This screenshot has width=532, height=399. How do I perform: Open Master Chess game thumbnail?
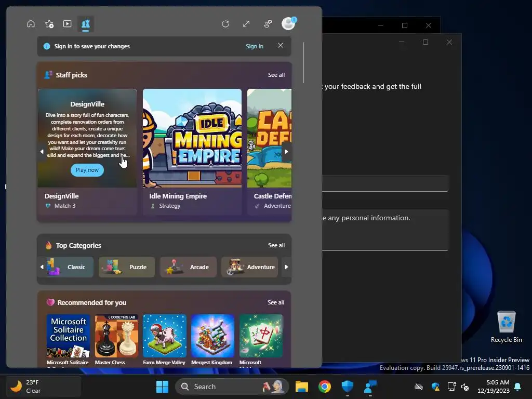tap(116, 336)
